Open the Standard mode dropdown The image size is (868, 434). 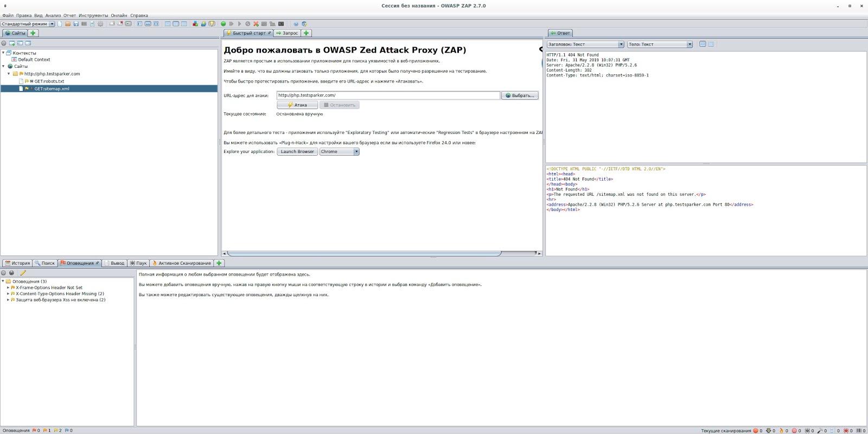pos(28,24)
